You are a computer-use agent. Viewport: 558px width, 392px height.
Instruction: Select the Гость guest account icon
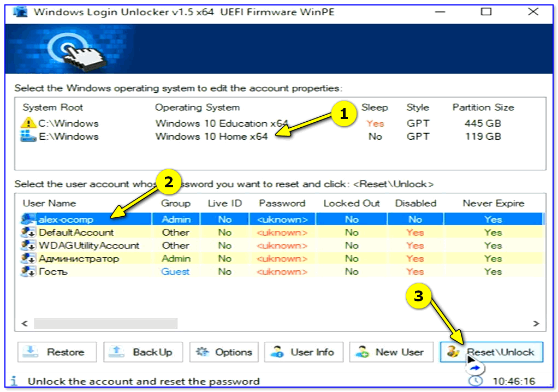[x=28, y=272]
